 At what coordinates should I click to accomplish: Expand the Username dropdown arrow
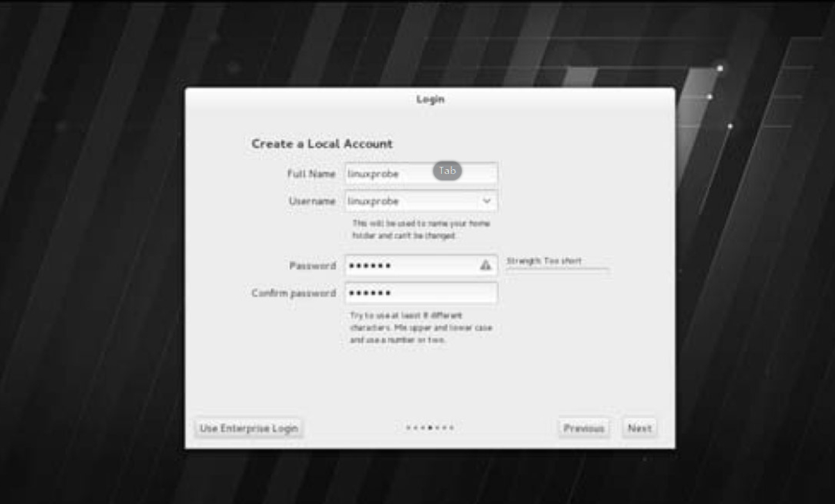coord(487,201)
